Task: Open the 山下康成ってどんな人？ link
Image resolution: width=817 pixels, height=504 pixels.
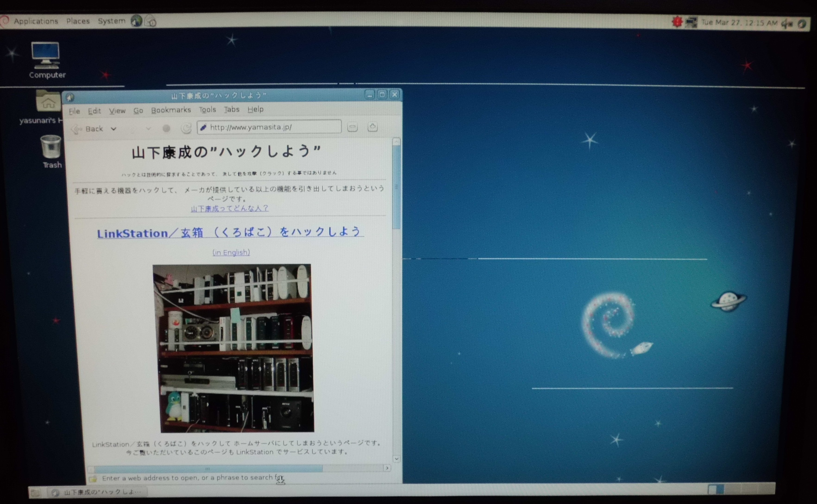Action: coord(229,209)
